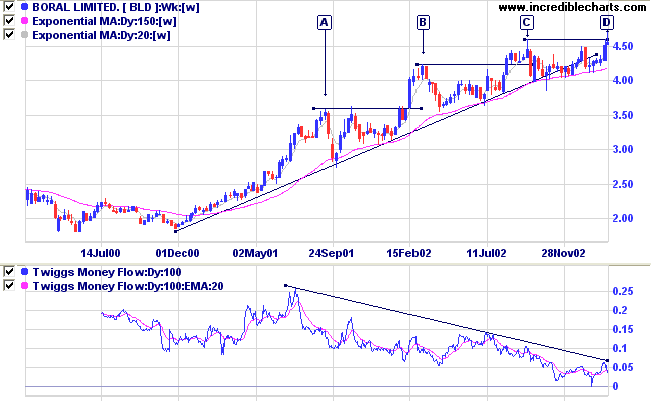Screen dimensions: 651x406
Task: Click the 0 money flow scale value
Action: (x=616, y=386)
